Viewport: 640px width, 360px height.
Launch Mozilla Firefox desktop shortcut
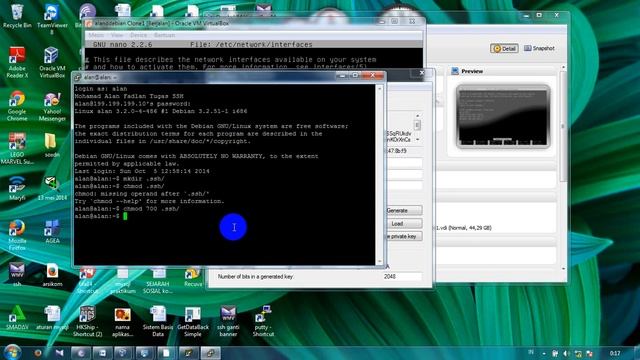[17, 235]
